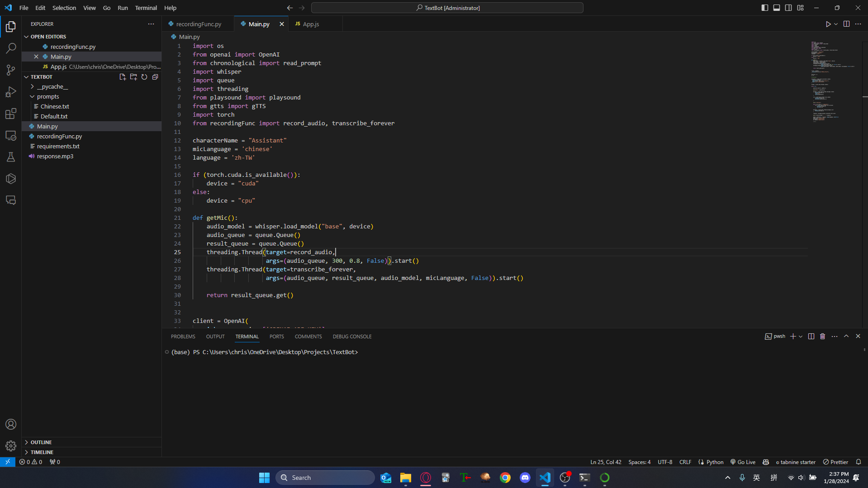Toggle the bottom panel visibility

776,8
